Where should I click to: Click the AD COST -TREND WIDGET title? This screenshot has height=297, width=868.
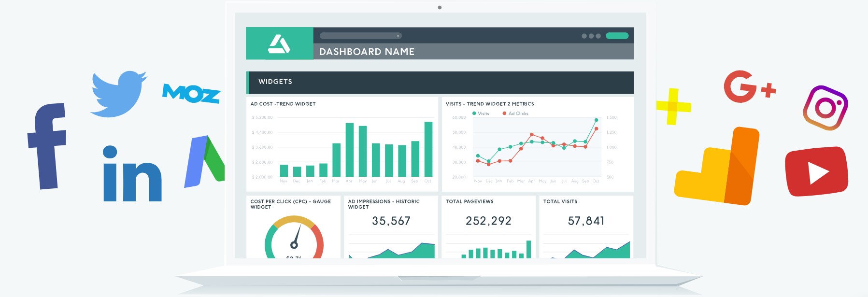283,104
